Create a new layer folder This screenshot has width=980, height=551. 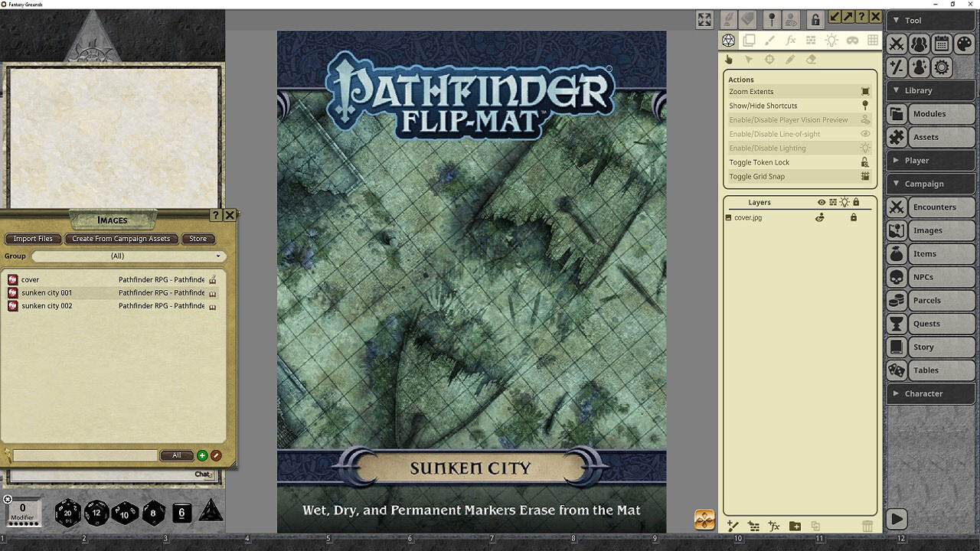click(x=795, y=527)
